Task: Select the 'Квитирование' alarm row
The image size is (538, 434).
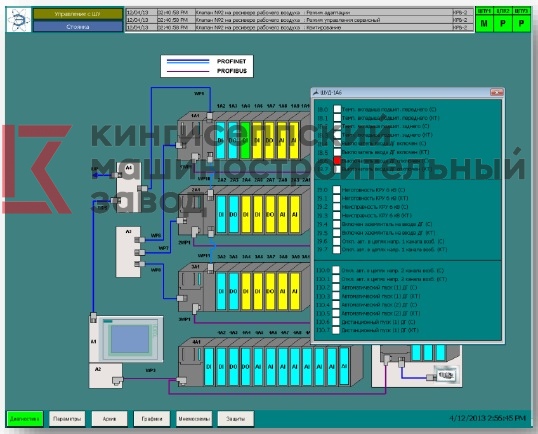Action: pos(299,27)
